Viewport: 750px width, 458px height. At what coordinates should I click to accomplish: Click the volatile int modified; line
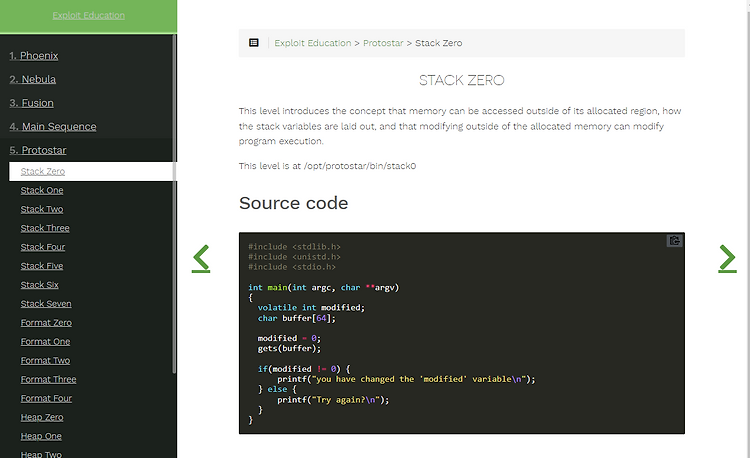311,308
